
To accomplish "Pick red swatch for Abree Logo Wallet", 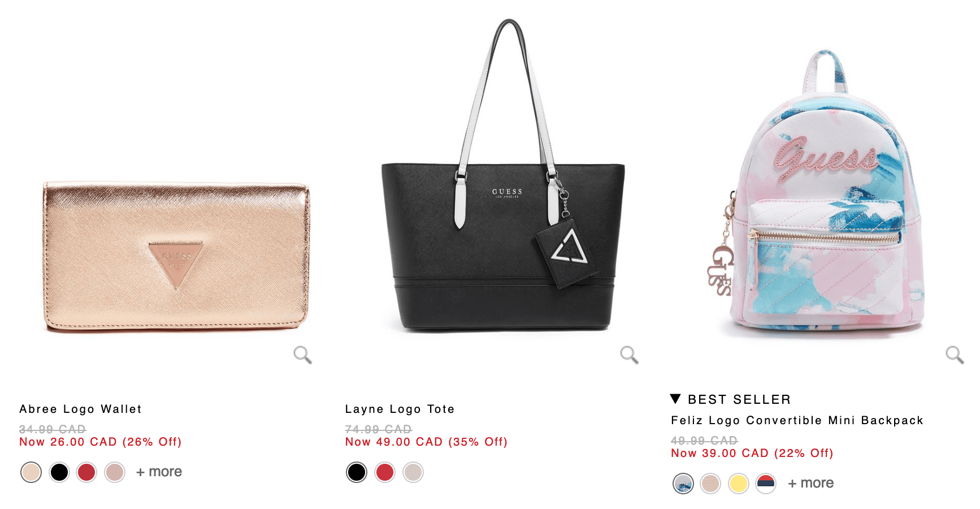I will (x=86, y=472).
